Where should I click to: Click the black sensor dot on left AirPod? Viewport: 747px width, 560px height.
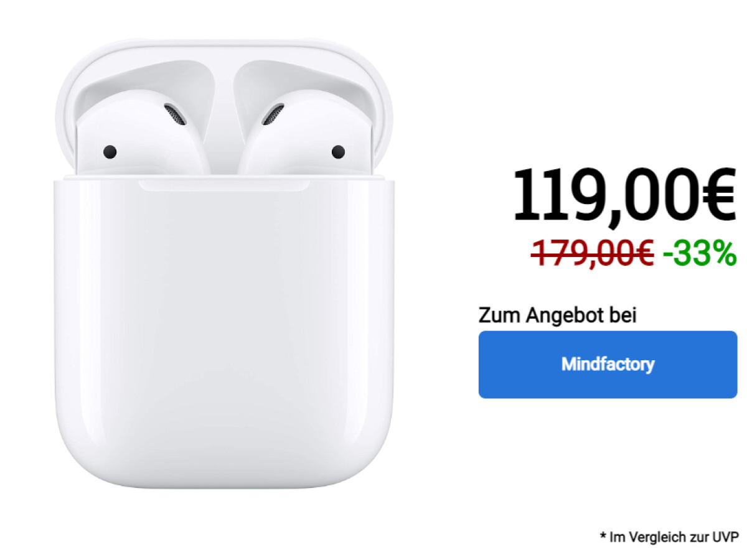110,151
